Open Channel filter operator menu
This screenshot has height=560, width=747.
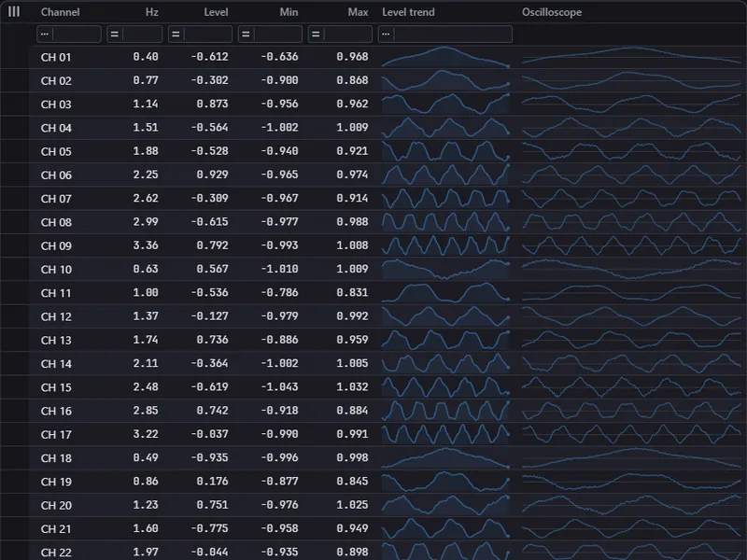pos(45,35)
